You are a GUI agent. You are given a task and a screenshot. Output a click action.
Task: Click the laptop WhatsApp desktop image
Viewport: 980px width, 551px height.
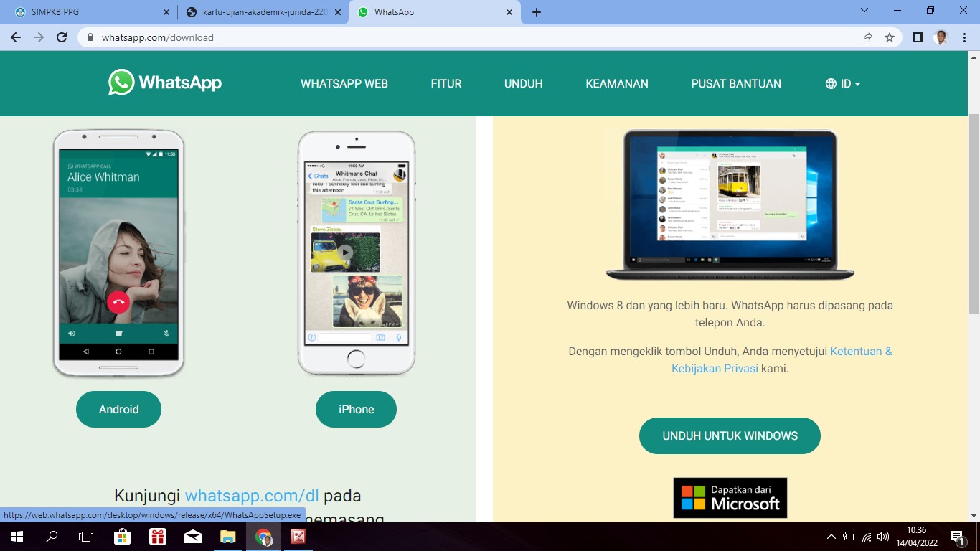730,204
